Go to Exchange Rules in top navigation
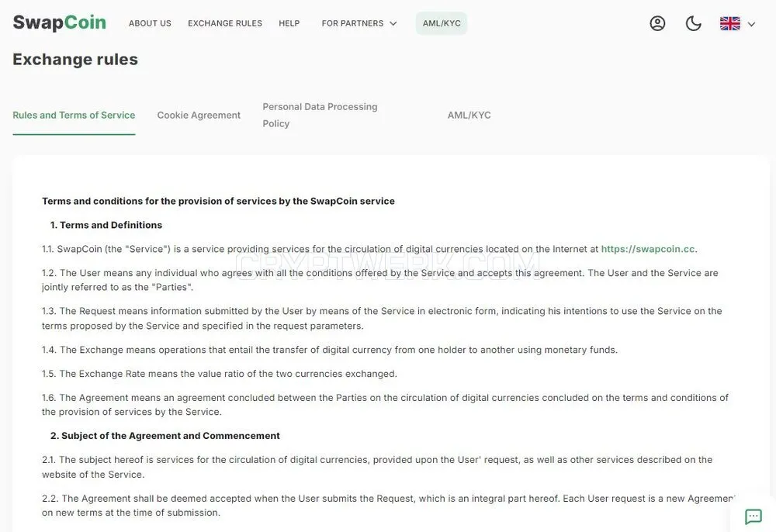This screenshot has width=776, height=532. [225, 23]
